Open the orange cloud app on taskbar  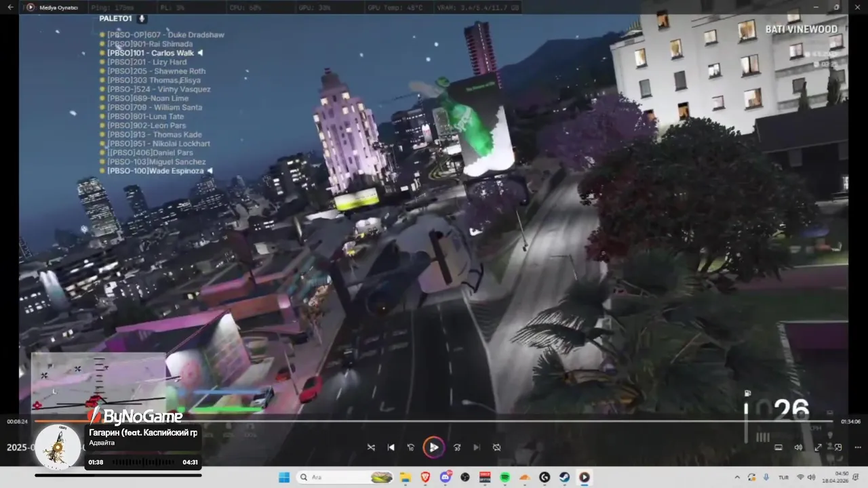524,477
